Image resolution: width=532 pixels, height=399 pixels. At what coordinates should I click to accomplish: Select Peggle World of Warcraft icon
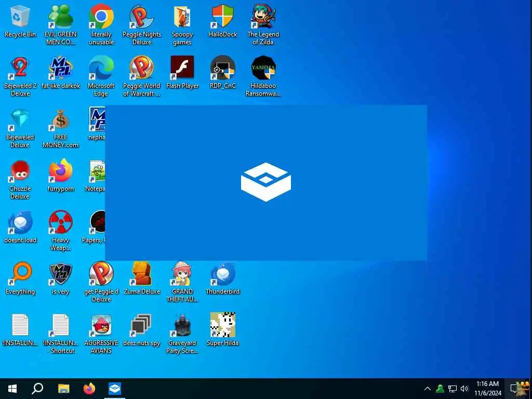tap(141, 77)
